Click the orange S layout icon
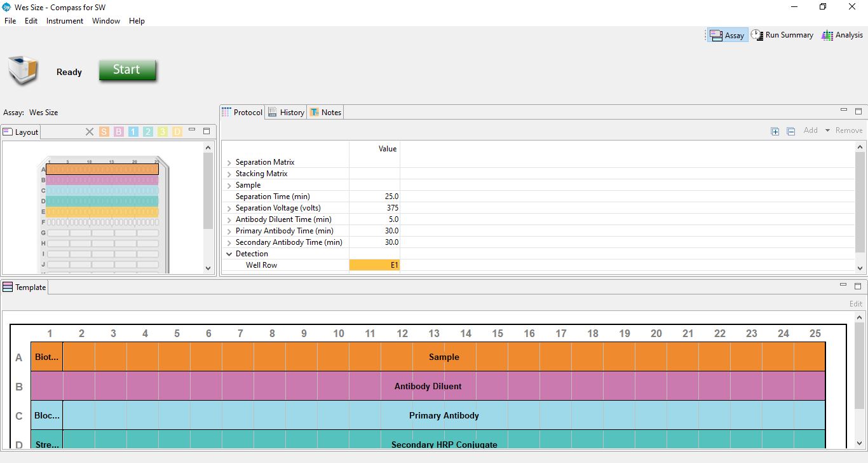868x463 pixels. [x=104, y=132]
